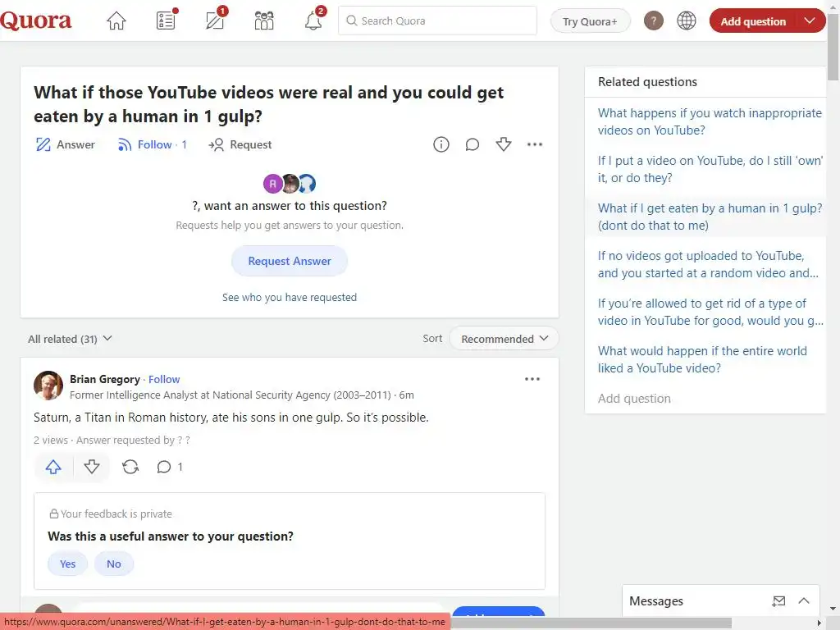840x630 pixels.
Task: Open related question 'dont do that to me'
Action: 710,217
